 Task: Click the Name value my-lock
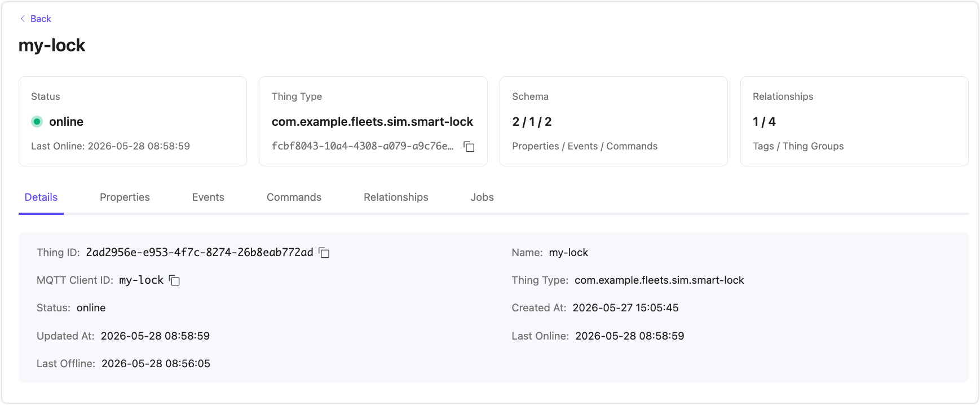coord(568,253)
